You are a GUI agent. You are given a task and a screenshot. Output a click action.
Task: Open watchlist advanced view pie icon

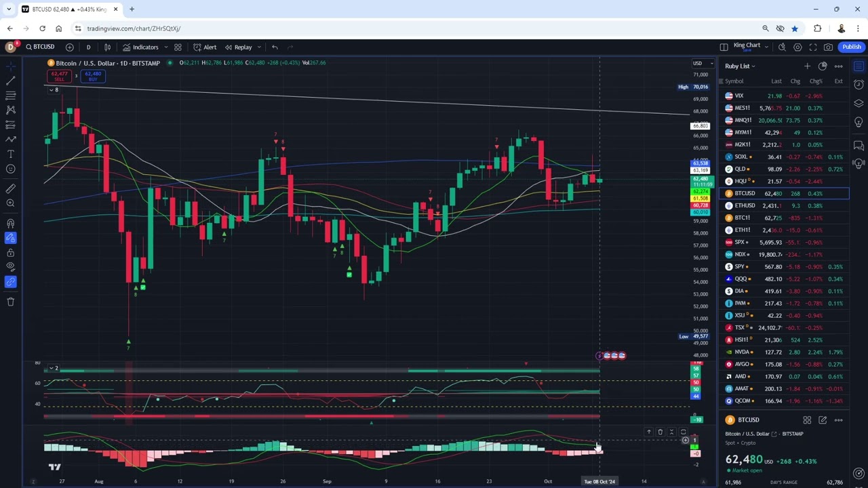(x=823, y=66)
